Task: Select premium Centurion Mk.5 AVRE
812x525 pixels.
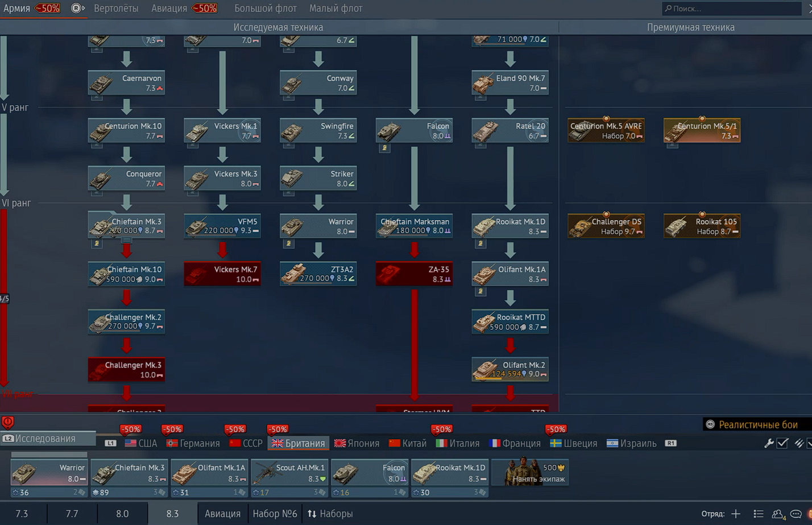Action: pyautogui.click(x=606, y=131)
